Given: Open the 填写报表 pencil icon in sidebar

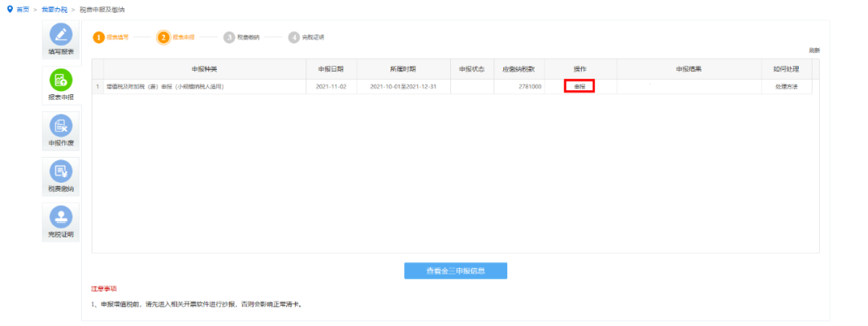Looking at the screenshot, I should click(x=61, y=35).
